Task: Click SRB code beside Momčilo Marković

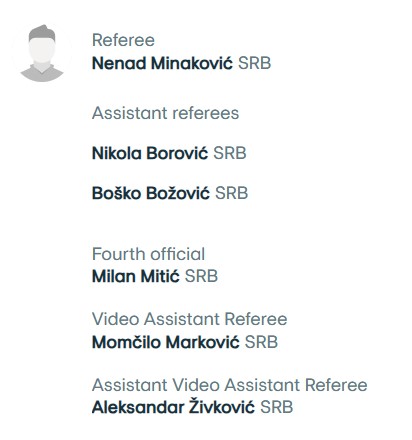Action: tap(261, 342)
